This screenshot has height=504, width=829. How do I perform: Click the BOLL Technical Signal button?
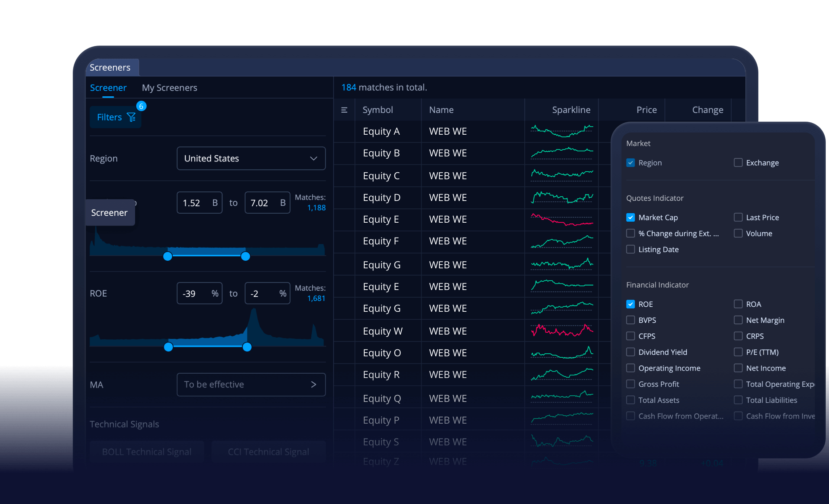146,451
